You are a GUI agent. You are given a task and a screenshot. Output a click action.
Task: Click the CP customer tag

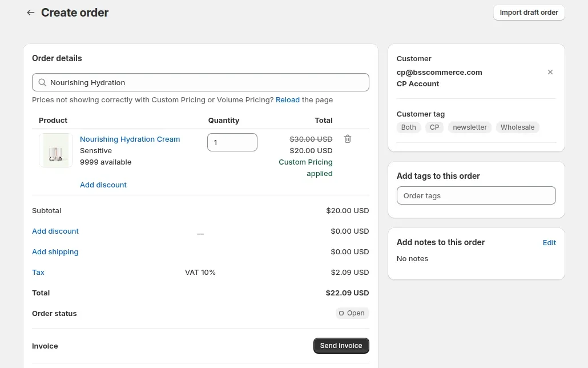point(434,127)
